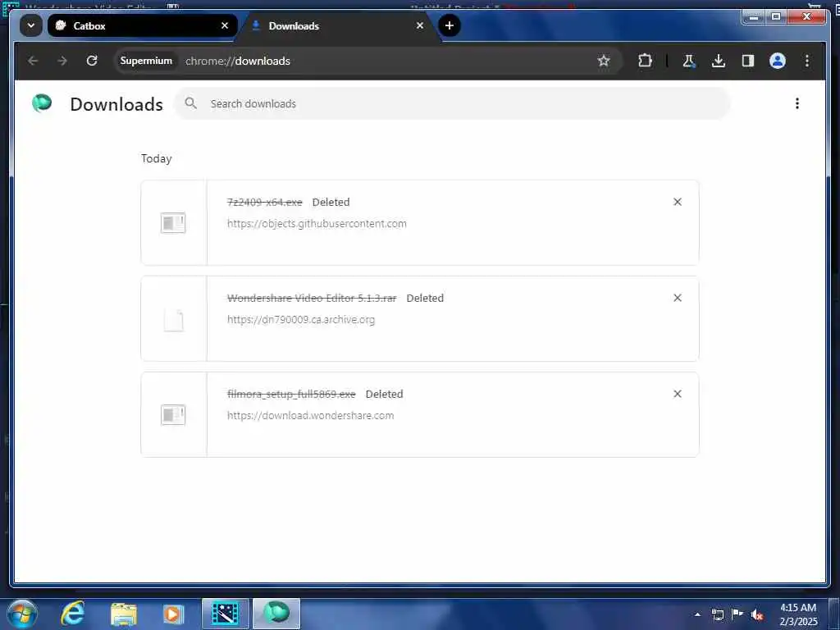Open the Extensions puzzle icon

click(x=645, y=61)
